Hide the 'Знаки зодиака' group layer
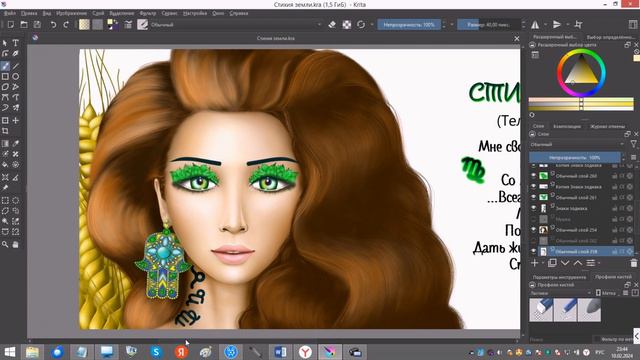The width and height of the screenshot is (640, 360). [x=533, y=208]
